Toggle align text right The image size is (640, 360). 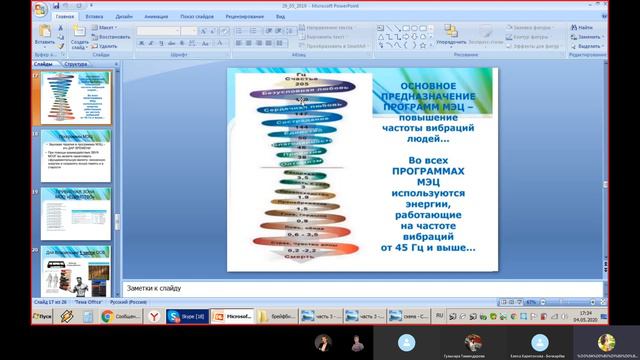click(x=258, y=43)
